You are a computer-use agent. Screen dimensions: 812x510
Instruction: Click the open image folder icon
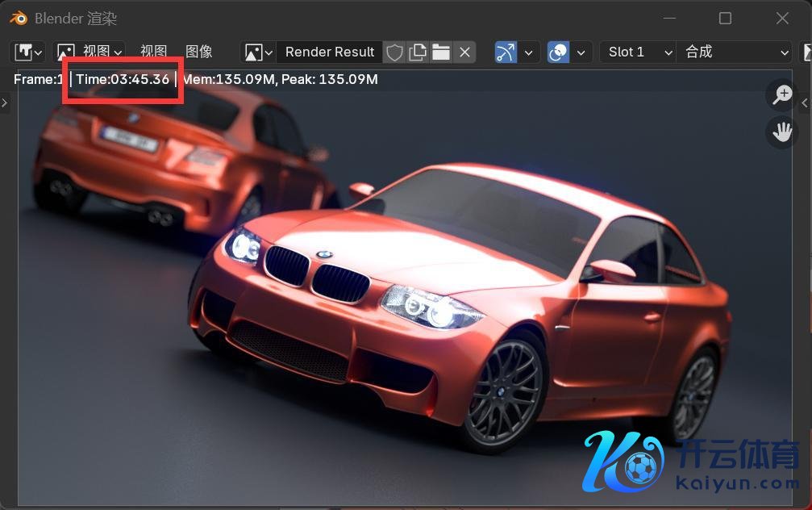coord(441,52)
